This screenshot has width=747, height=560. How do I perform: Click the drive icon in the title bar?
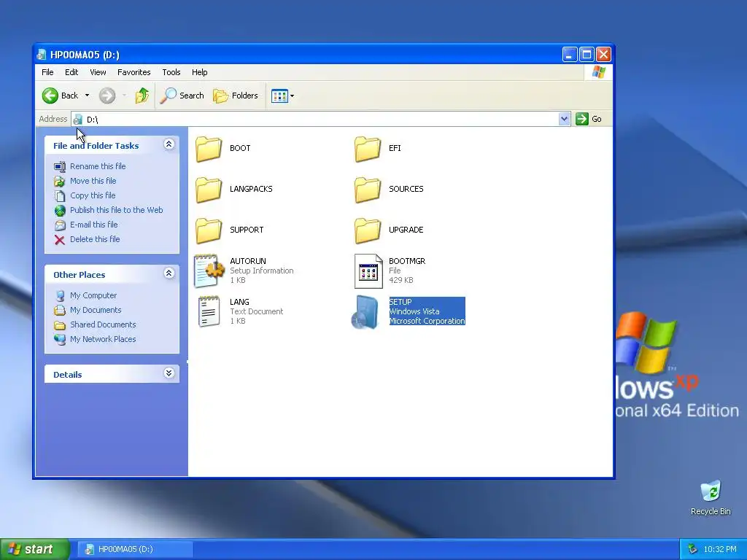tap(42, 55)
